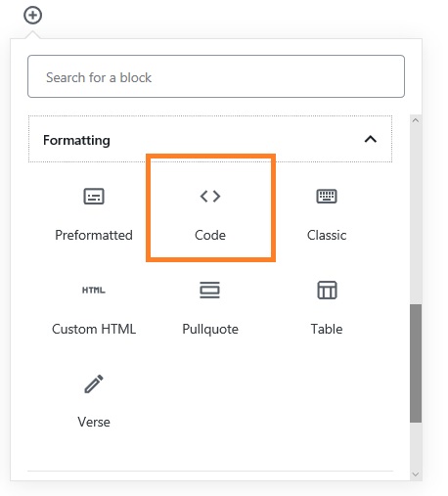Screen dimensions: 448x496
Task: Insert the Code block
Action: pos(210,208)
